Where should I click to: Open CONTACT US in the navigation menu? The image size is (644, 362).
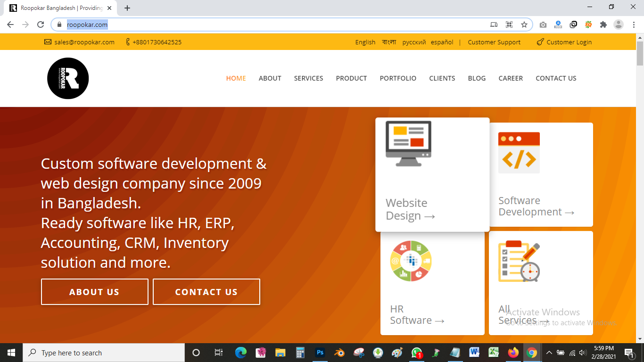click(x=556, y=78)
